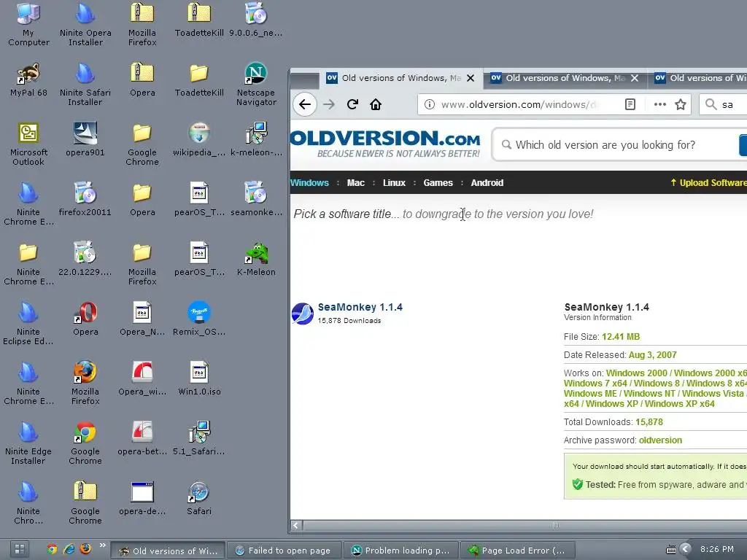
Task: Show hidden tray icons arrow
Action: tap(686, 550)
